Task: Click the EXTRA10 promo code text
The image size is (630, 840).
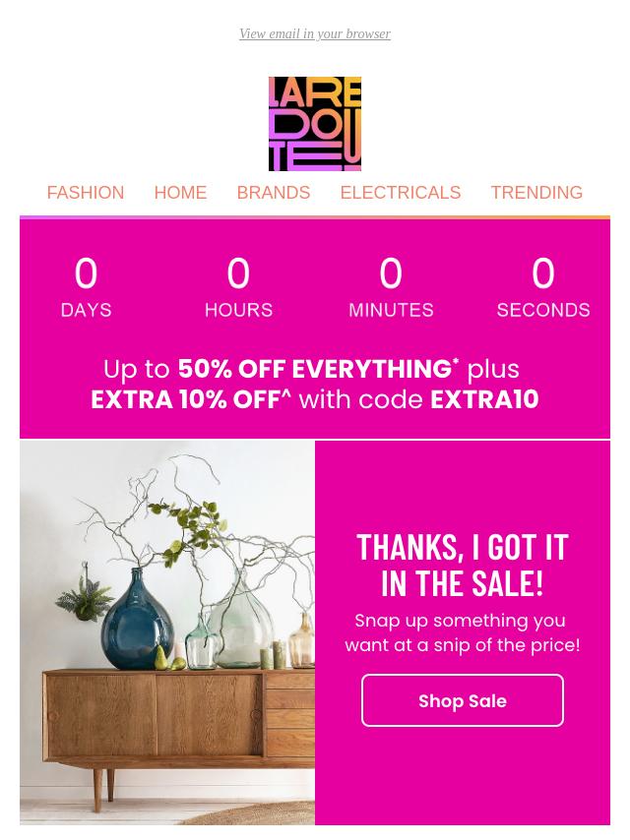Action: coord(484,399)
